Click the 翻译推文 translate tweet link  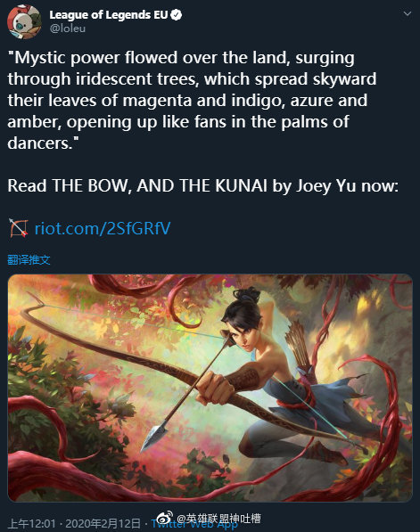coord(29,260)
